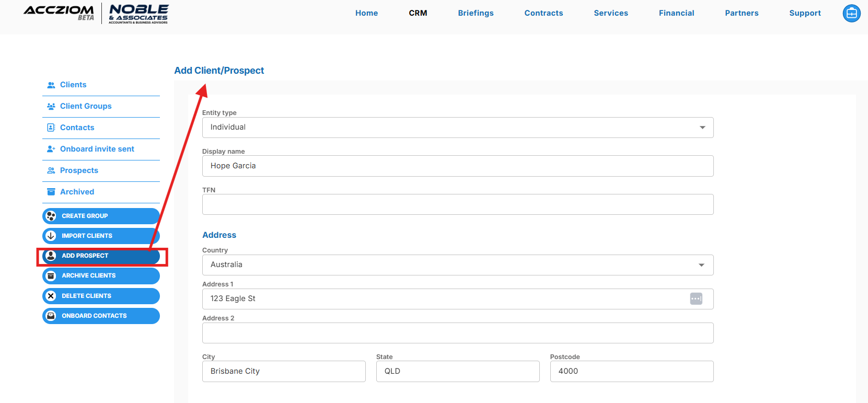The width and height of the screenshot is (868, 403).
Task: Expand the Entity type dropdown arrow
Action: coord(702,128)
